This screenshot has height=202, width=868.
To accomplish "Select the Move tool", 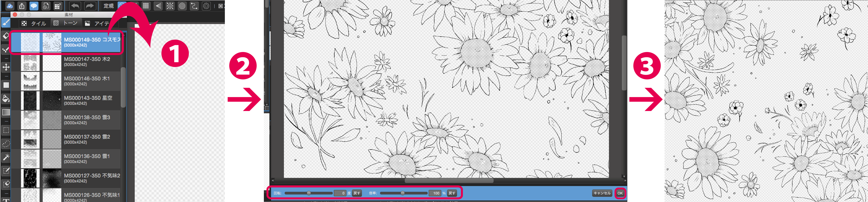I will coord(6,67).
